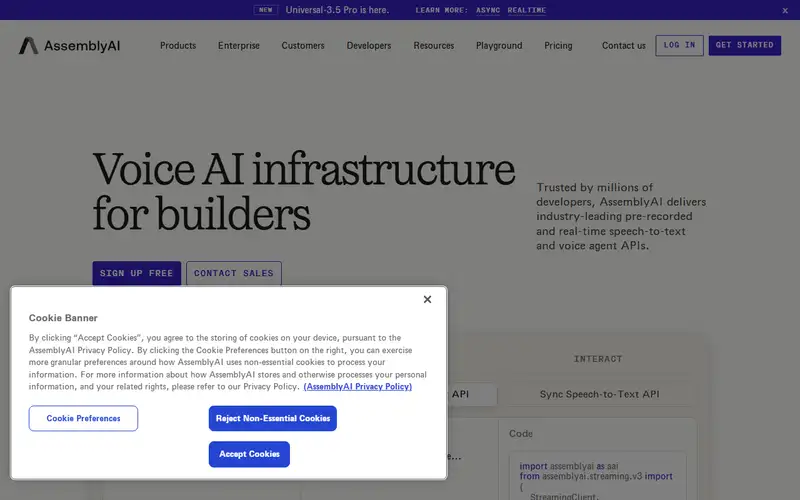Click SIGN UP FREE button

point(137,273)
